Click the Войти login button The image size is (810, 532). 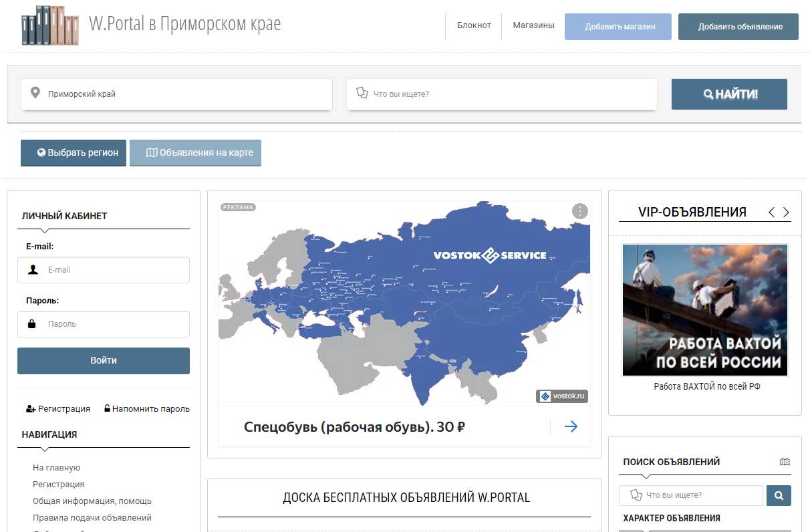pos(104,360)
